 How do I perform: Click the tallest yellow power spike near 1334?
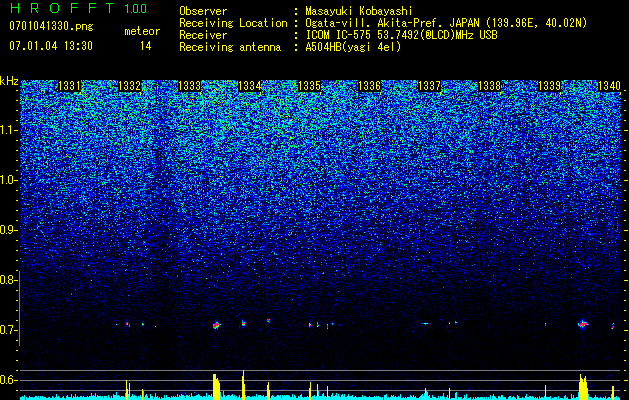point(243,385)
